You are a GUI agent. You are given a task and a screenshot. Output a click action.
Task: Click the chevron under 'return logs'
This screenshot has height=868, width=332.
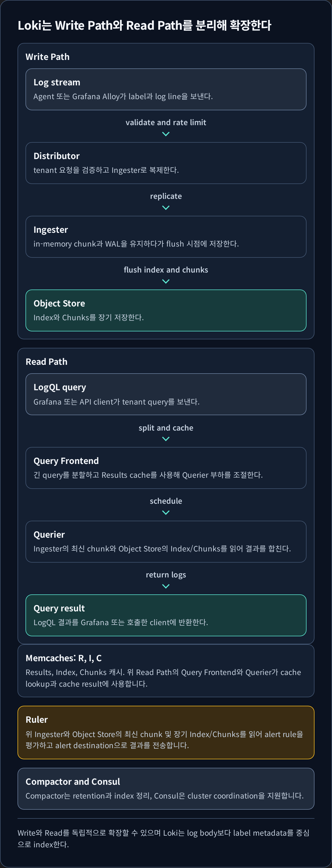pyautogui.click(x=166, y=586)
